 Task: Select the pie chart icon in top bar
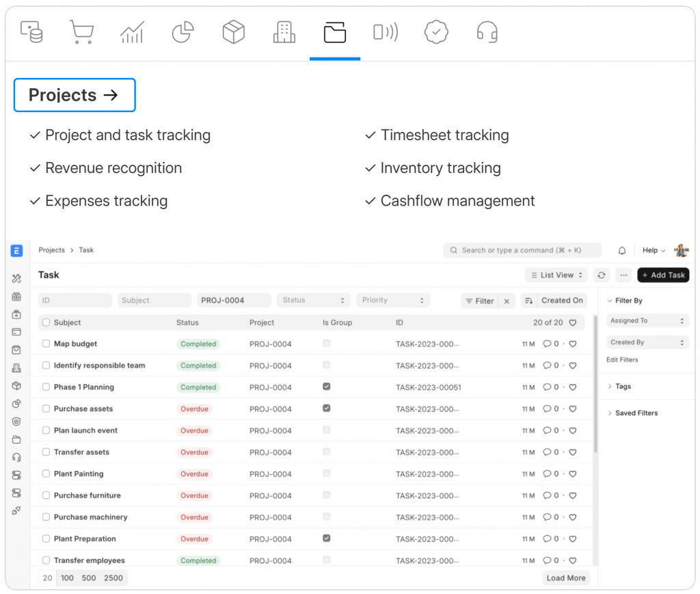coord(183,32)
